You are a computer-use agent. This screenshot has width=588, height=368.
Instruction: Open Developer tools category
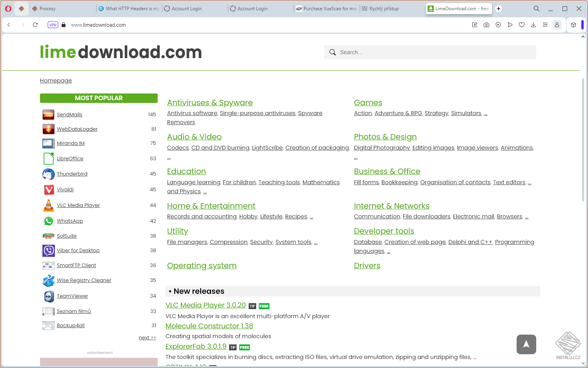(x=384, y=231)
